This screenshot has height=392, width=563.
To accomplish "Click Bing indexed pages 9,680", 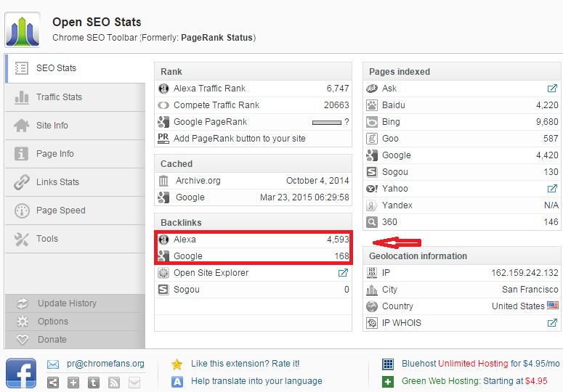I will (x=547, y=122).
